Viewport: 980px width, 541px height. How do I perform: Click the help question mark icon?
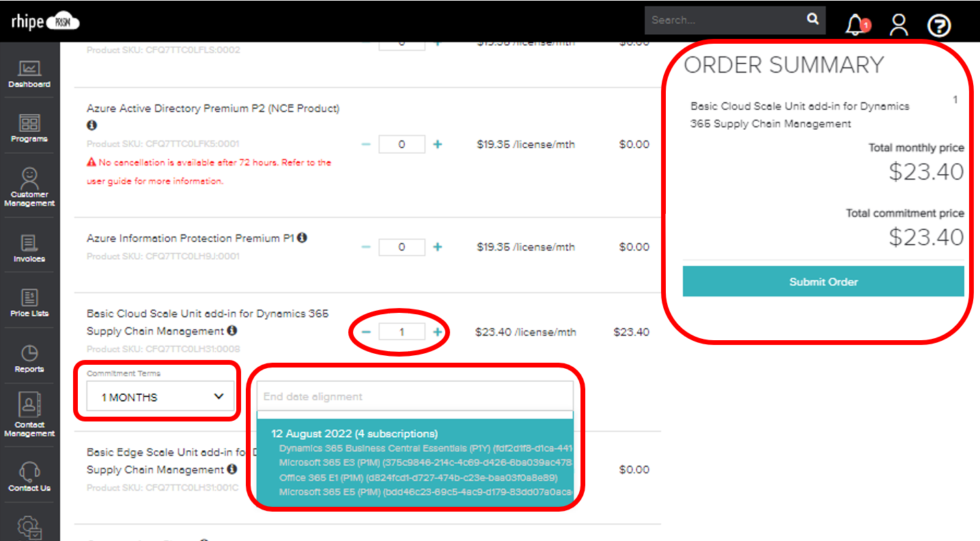click(x=940, y=26)
